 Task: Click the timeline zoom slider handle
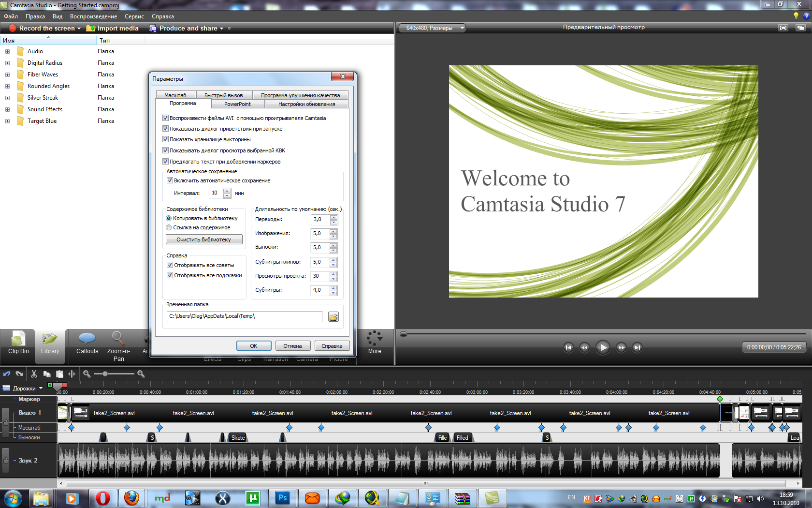click(x=105, y=374)
